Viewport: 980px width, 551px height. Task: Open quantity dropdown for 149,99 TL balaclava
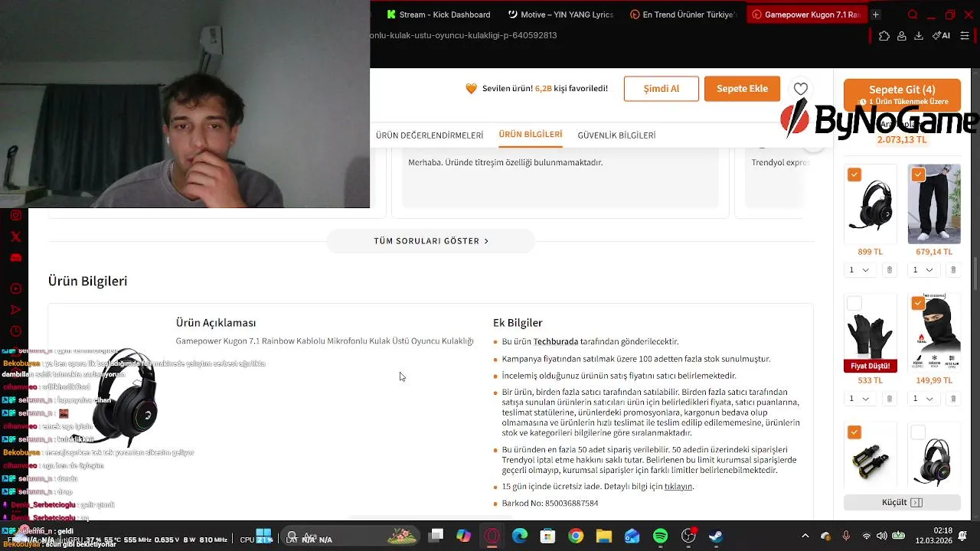[x=924, y=399]
